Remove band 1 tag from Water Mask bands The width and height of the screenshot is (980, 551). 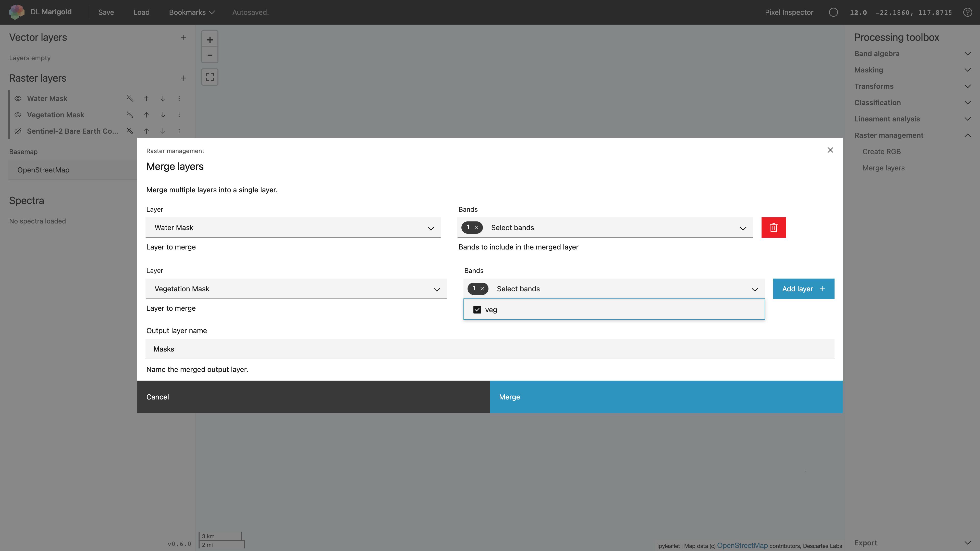click(477, 227)
